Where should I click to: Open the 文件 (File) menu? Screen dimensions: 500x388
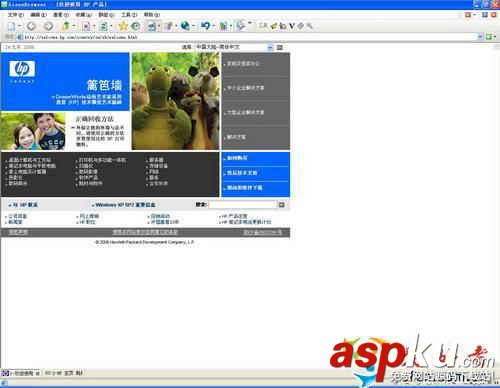point(16,15)
